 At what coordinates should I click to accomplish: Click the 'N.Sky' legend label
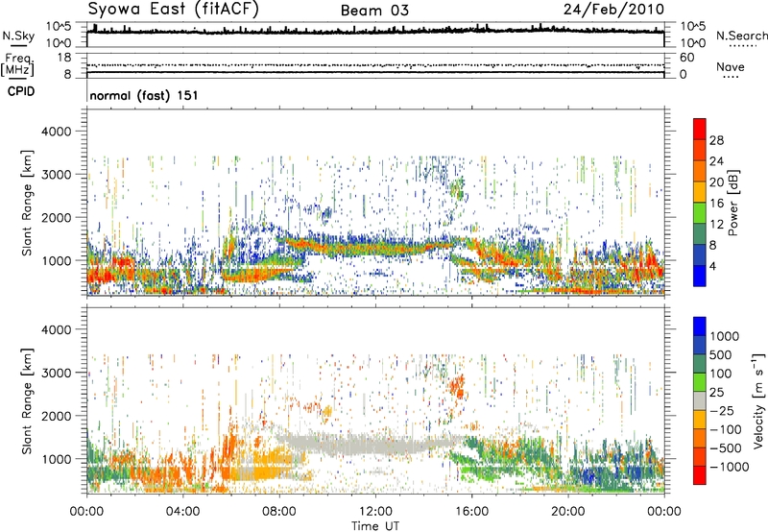click(18, 36)
